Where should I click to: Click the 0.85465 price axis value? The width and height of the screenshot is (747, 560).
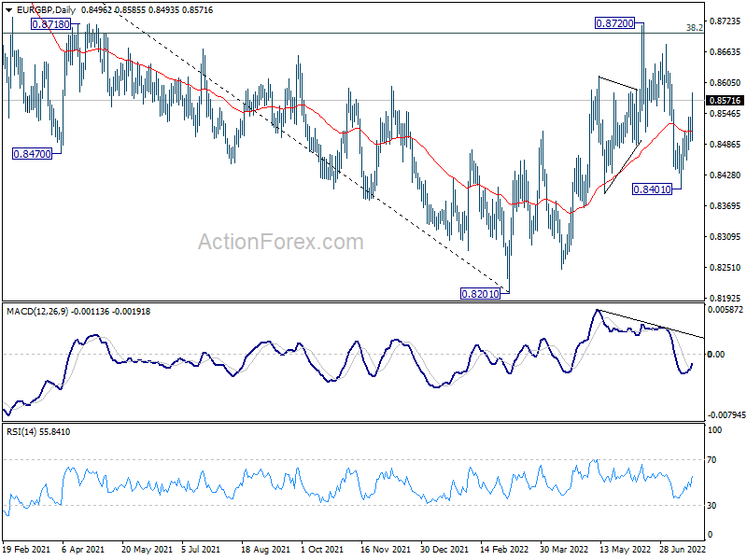click(726, 114)
